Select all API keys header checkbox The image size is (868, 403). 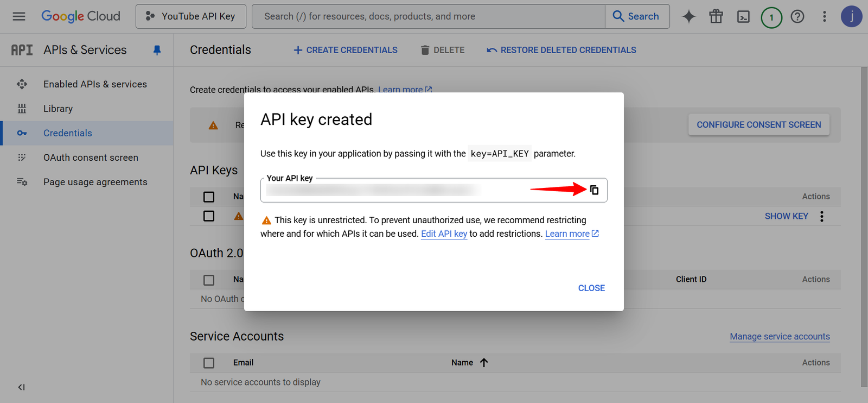coord(209,197)
